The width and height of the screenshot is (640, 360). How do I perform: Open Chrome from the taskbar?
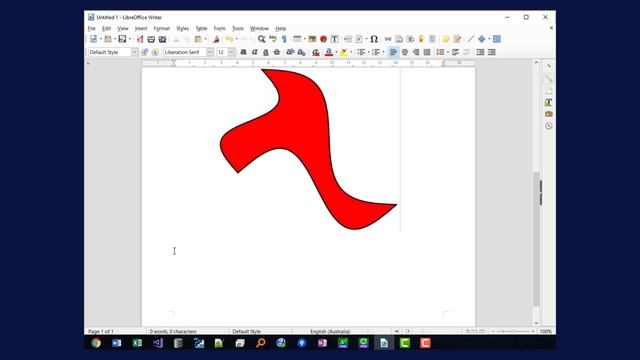(96, 343)
